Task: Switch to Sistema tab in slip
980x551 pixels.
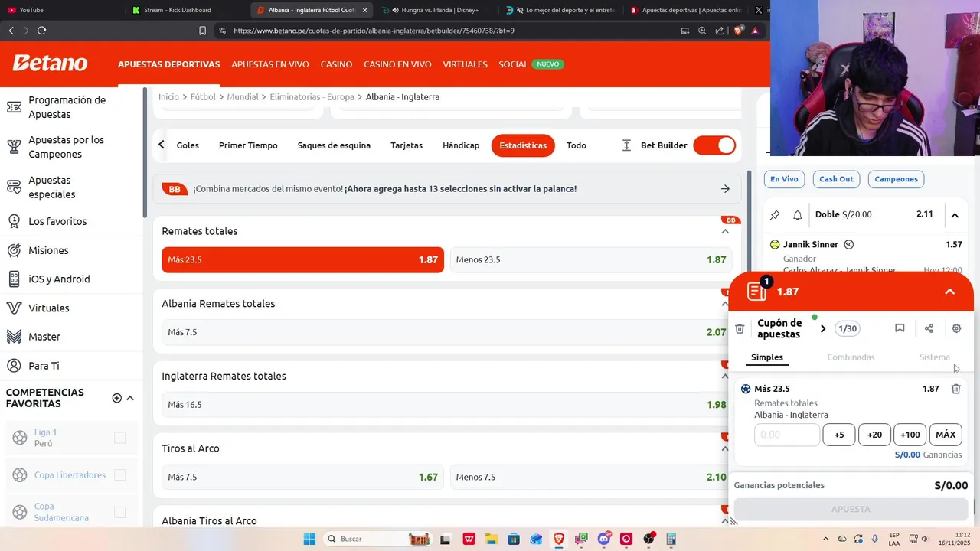Action: pyautogui.click(x=934, y=357)
